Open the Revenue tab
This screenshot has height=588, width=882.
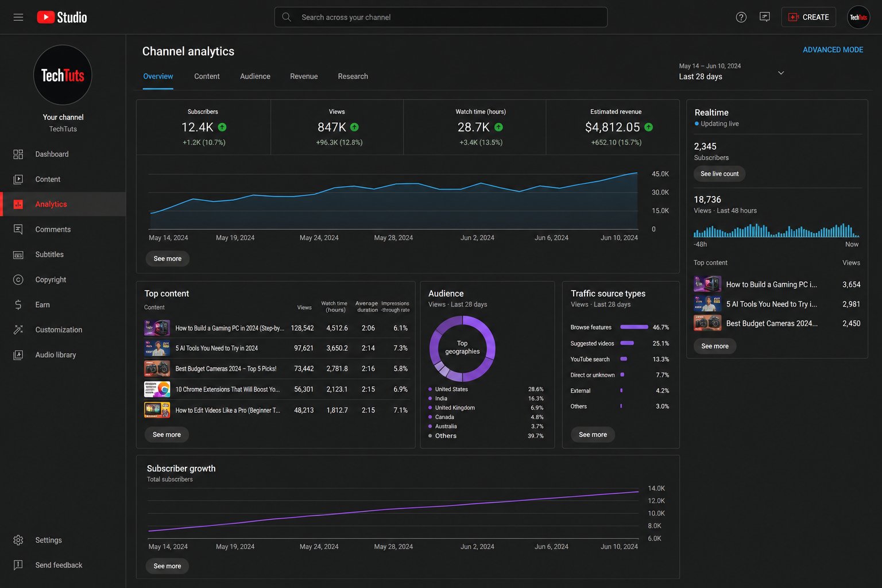pyautogui.click(x=304, y=76)
